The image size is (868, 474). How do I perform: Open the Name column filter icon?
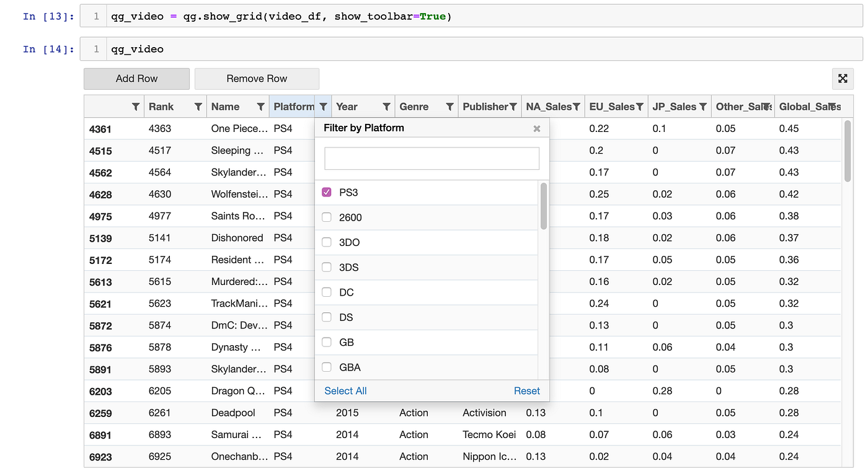[261, 106]
